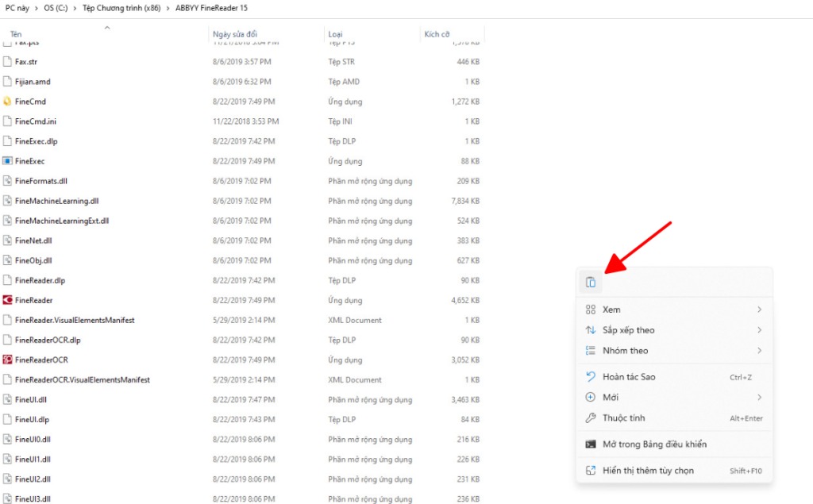The image size is (813, 504).
Task: Go to Tệp Chương trình (x86) breadcrumb
Action: point(121,8)
